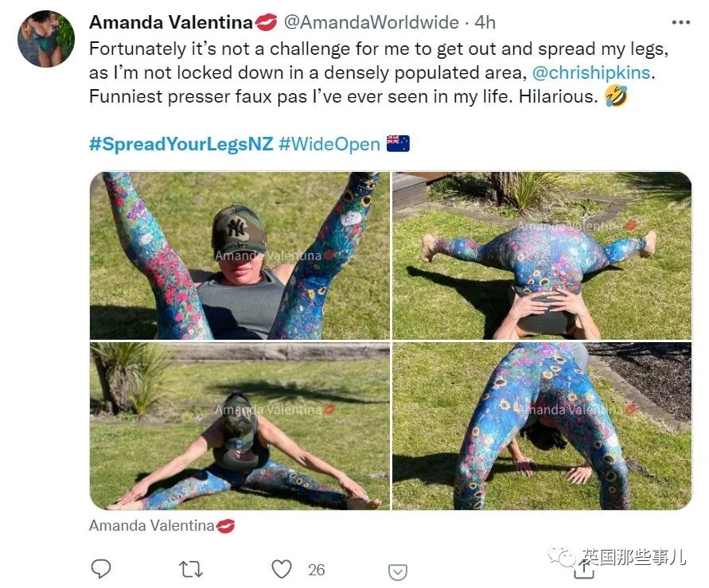Share the tweet using the share icon
709x588 pixels.
point(583,567)
